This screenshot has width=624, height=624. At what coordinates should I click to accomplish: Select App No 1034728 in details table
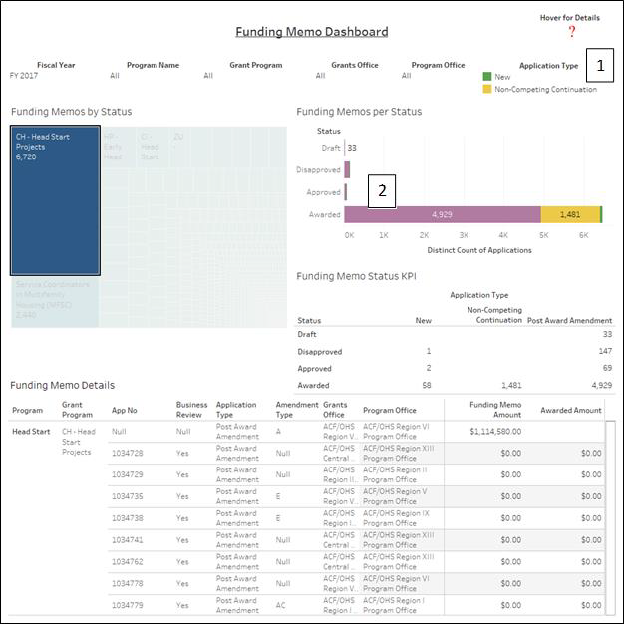pos(127,454)
